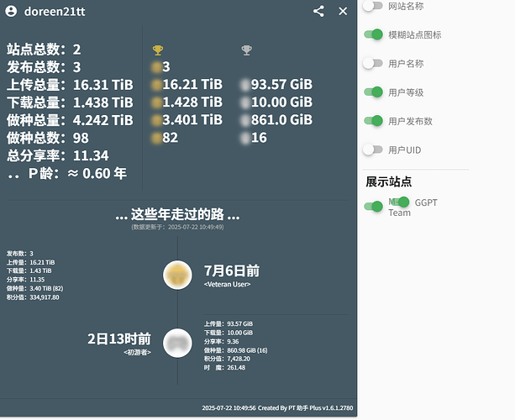This screenshot has width=515, height=420.
Task: Click the 2日13时前 timeline date
Action: [119, 339]
